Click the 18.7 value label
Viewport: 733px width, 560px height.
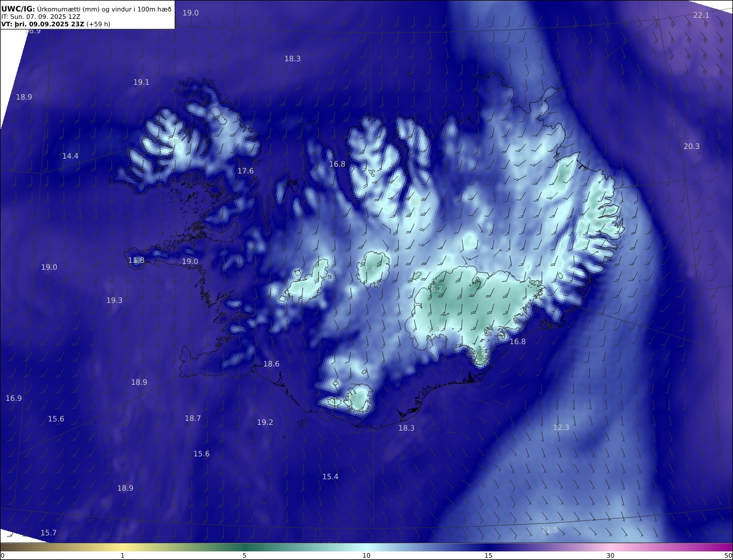[193, 418]
